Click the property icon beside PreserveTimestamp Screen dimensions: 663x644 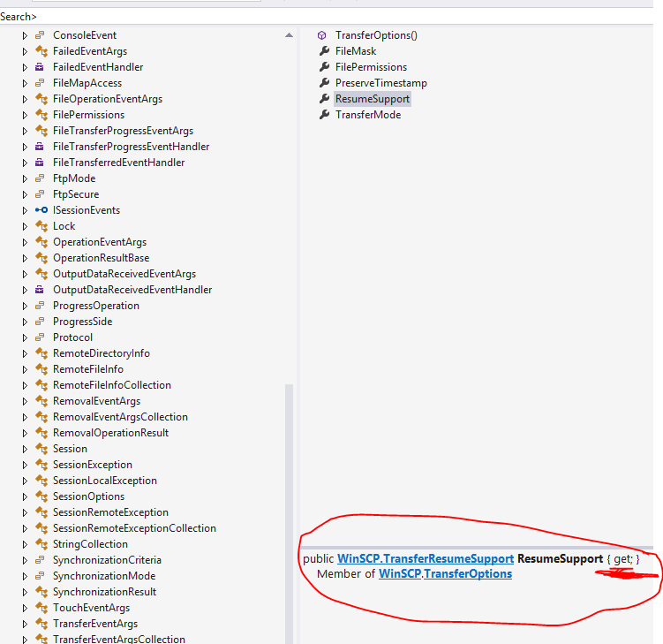click(x=323, y=83)
